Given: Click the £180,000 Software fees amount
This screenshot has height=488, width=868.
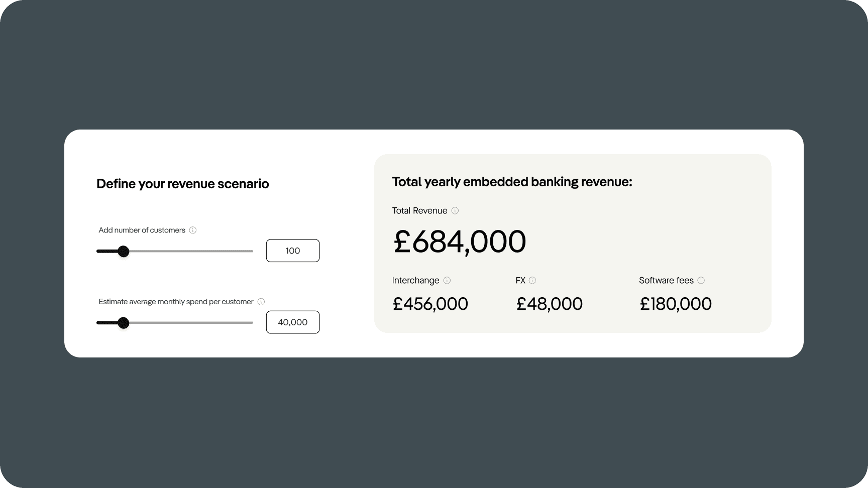Looking at the screenshot, I should point(675,304).
